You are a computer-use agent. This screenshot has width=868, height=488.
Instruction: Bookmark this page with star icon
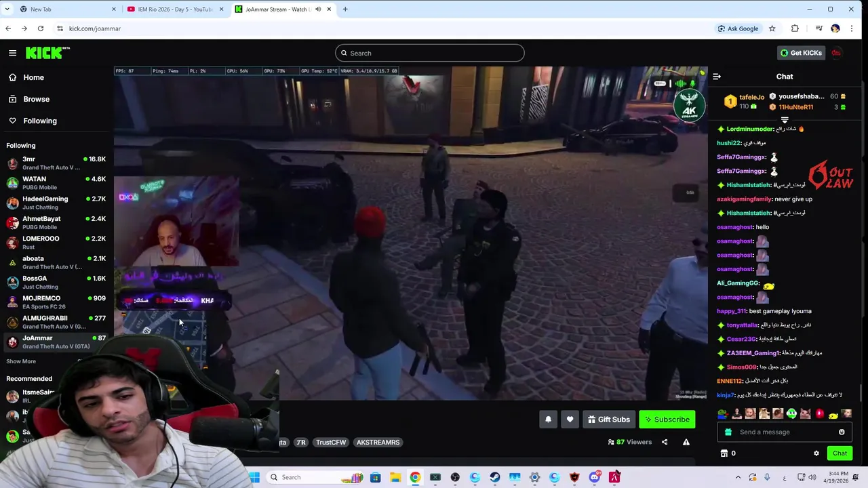772,28
